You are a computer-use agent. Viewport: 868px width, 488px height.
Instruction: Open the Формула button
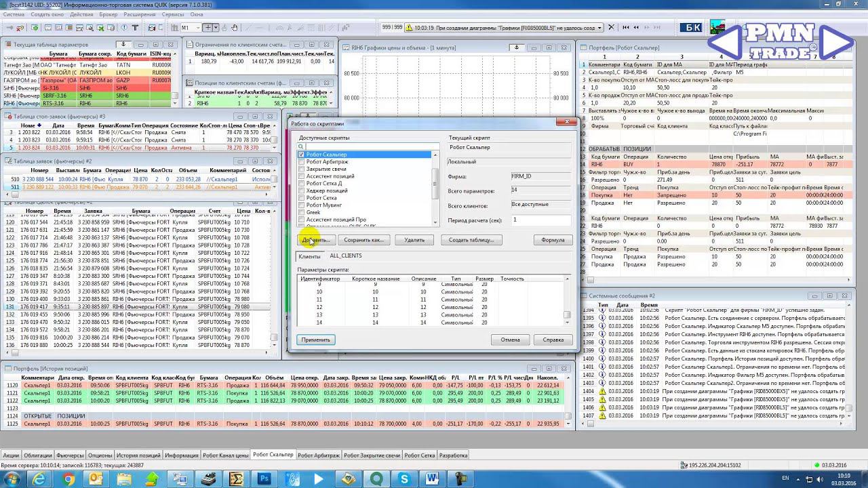(x=553, y=240)
